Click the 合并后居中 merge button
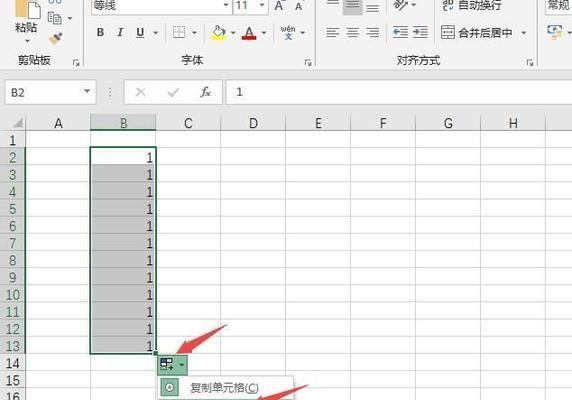This screenshot has height=400, width=572. [x=477, y=33]
